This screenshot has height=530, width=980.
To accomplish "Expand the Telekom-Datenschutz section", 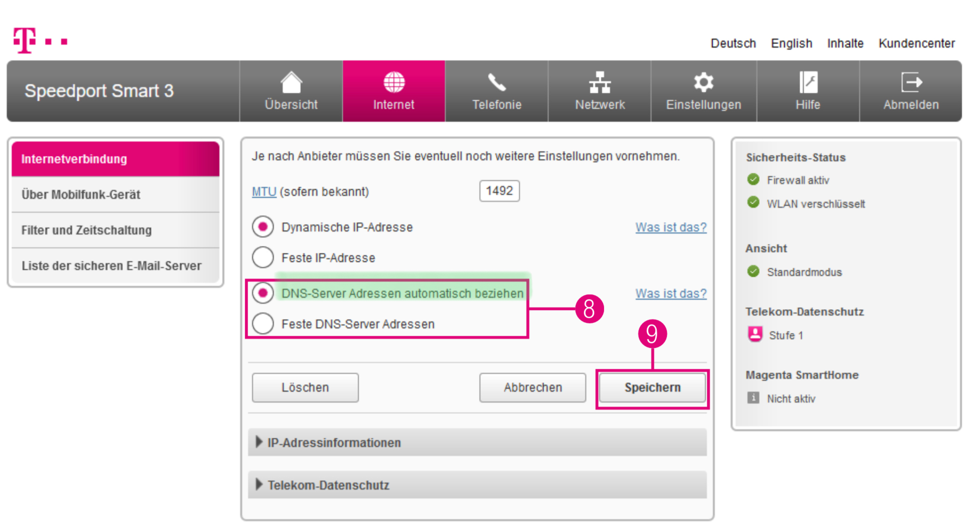I will (x=477, y=485).
